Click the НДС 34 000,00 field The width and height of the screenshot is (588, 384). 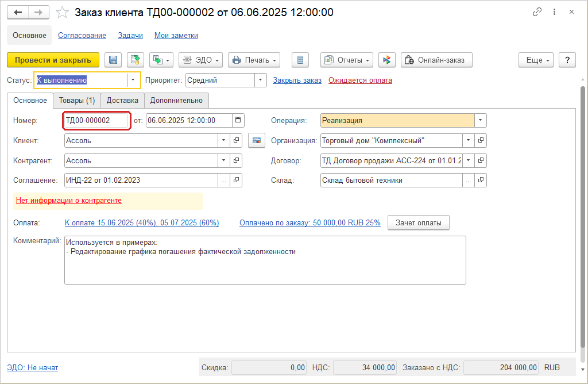point(365,367)
